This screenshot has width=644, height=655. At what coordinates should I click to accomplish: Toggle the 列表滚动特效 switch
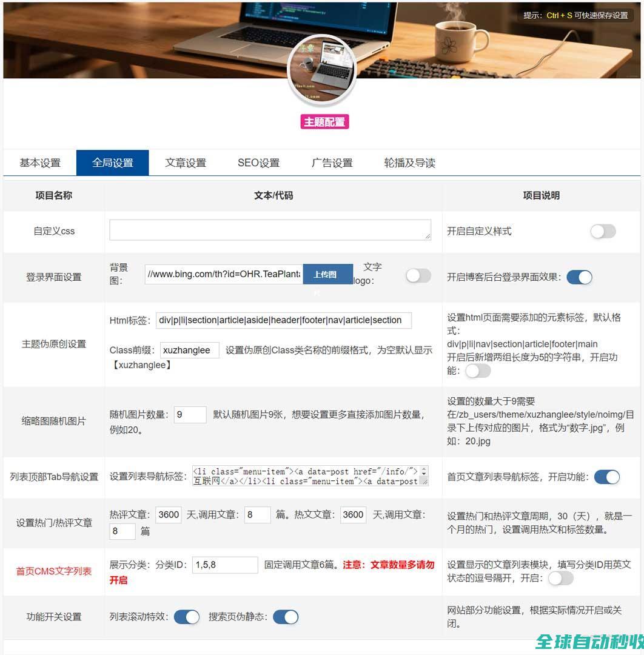point(186,617)
